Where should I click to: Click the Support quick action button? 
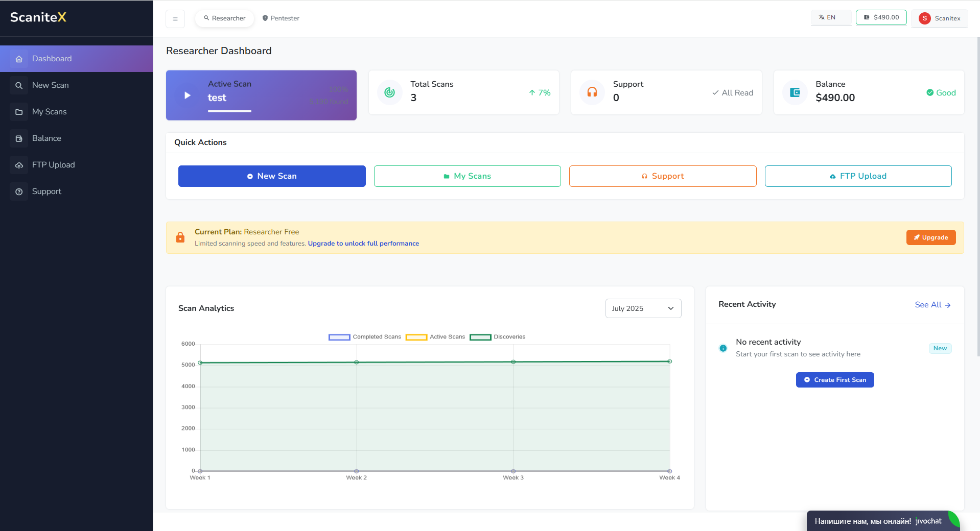pos(663,176)
